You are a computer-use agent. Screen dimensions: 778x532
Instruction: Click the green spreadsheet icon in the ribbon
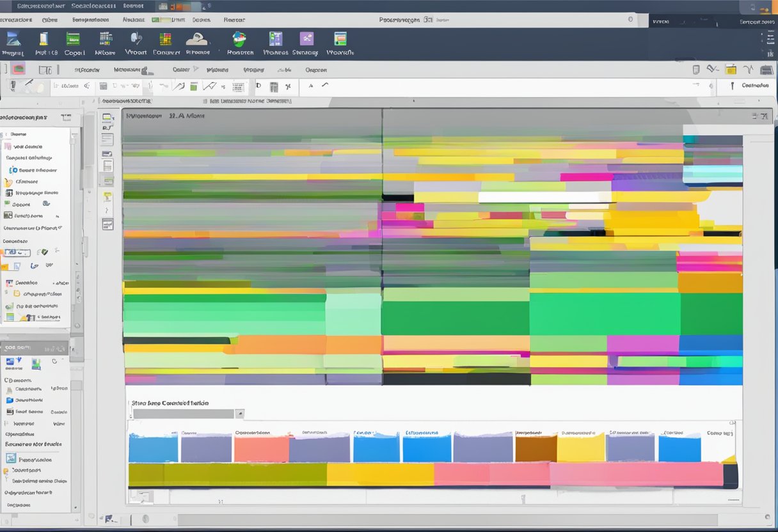pos(74,39)
